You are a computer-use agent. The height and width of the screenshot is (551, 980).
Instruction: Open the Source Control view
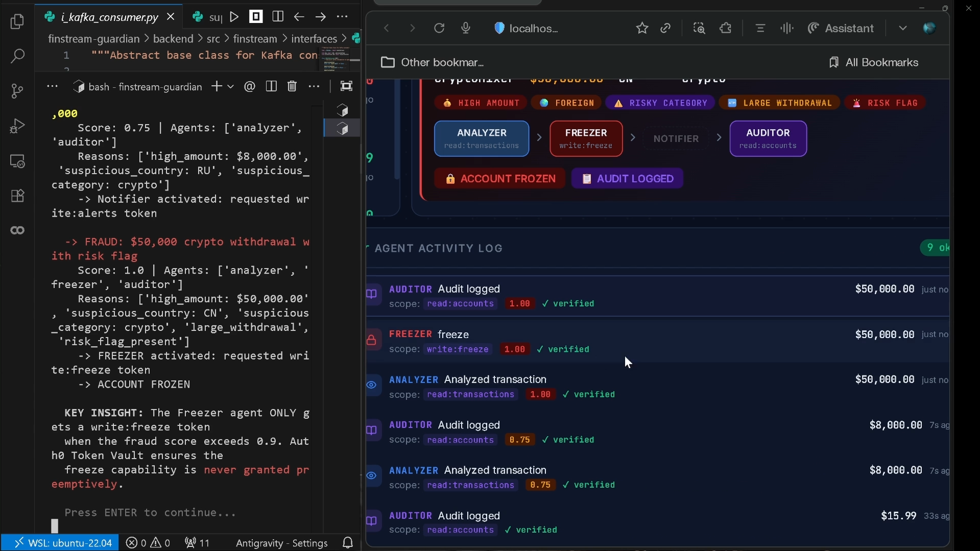(17, 91)
